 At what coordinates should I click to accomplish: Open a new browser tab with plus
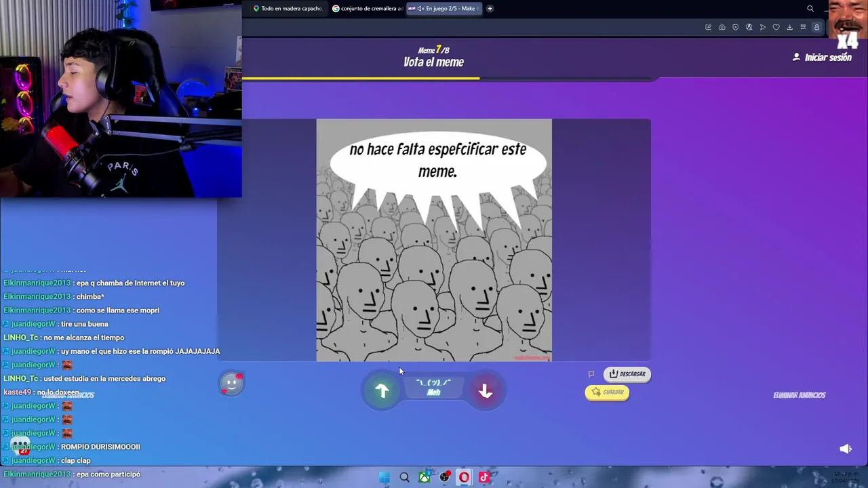tap(490, 9)
